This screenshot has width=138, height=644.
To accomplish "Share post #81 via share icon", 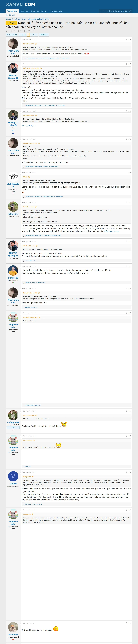I will (126, 203).
